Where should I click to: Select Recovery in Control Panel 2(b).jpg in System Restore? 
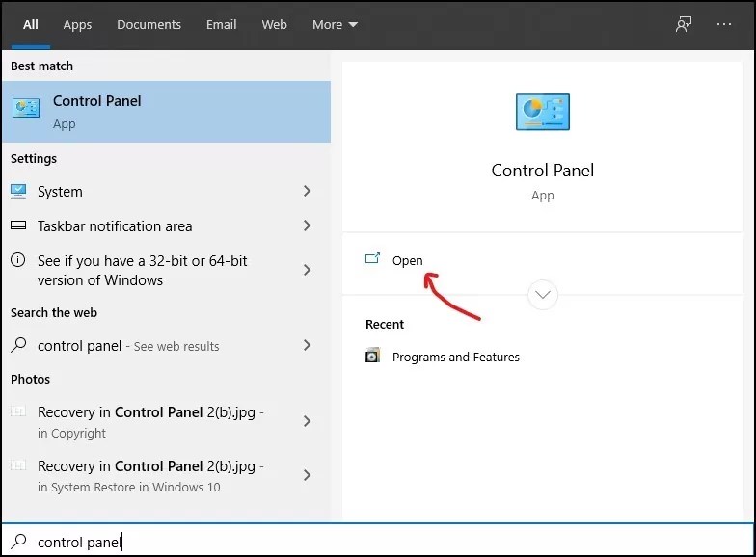pyautogui.click(x=166, y=476)
